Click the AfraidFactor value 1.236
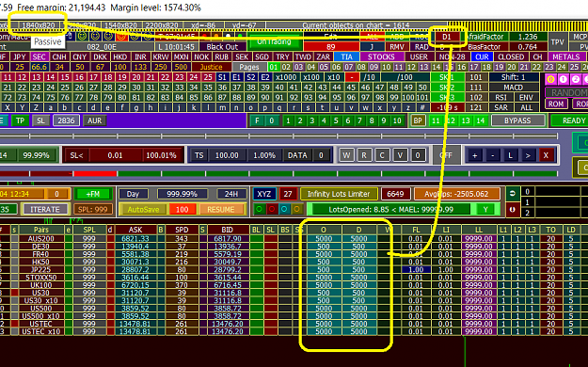 (x=528, y=37)
